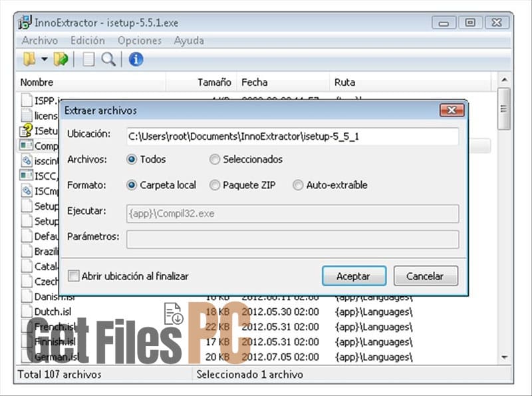532x396 pixels.
Task: Click the Cancelar button
Action: (426, 276)
